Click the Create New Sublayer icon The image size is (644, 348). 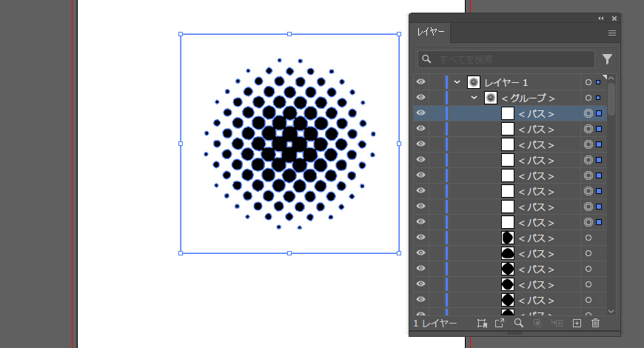(557, 324)
